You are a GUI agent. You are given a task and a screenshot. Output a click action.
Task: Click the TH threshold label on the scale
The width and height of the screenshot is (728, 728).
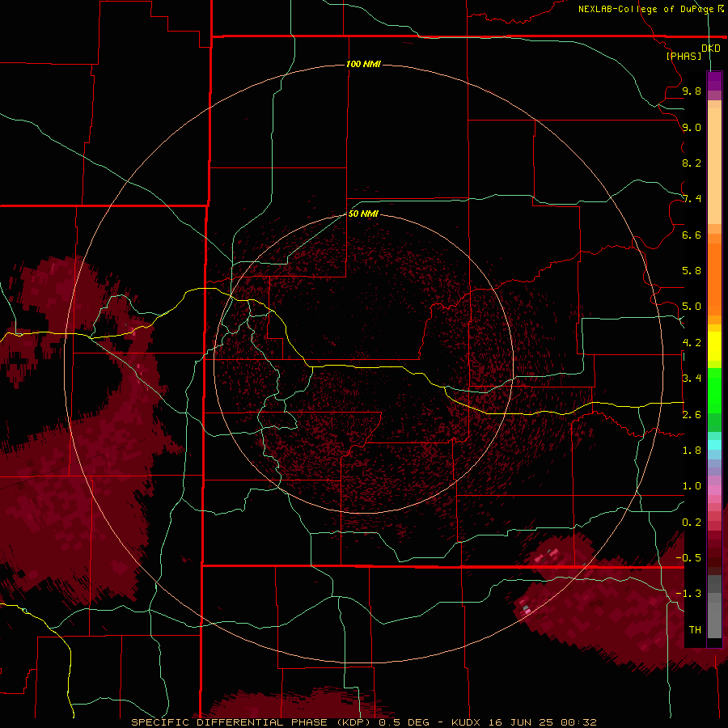pos(695,630)
